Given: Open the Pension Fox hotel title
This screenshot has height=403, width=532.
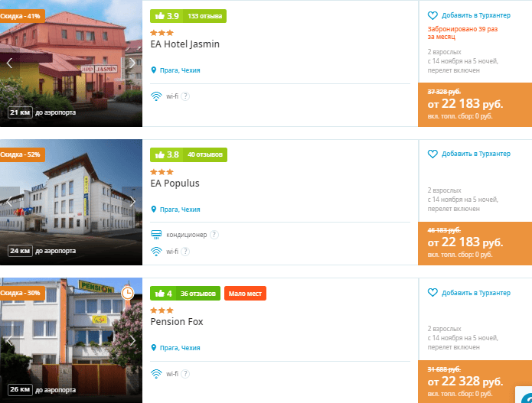Looking at the screenshot, I should pyautogui.click(x=177, y=322).
